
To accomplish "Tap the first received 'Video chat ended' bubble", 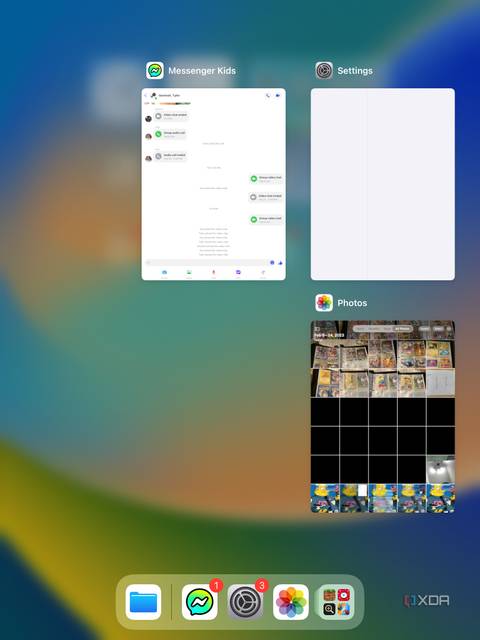I will (171, 116).
